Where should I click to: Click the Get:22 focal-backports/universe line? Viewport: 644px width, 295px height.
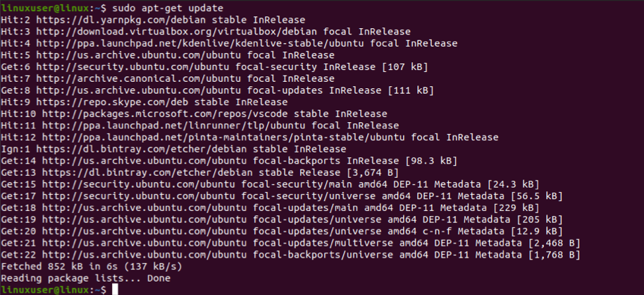[x=290, y=255]
